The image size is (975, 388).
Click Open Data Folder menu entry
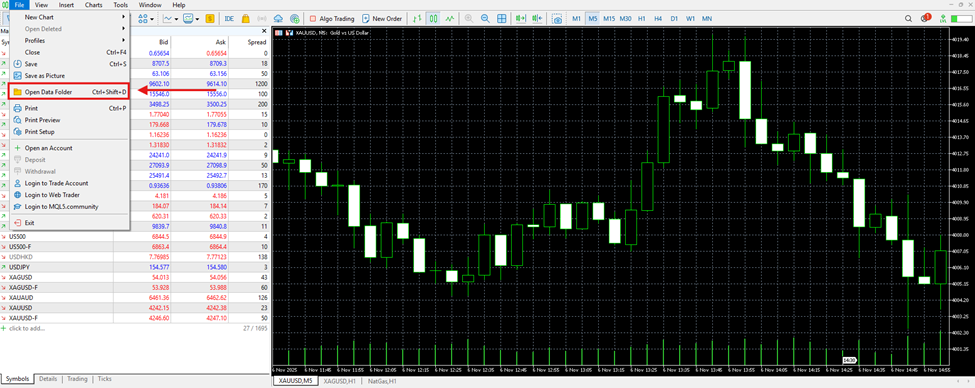pos(69,92)
